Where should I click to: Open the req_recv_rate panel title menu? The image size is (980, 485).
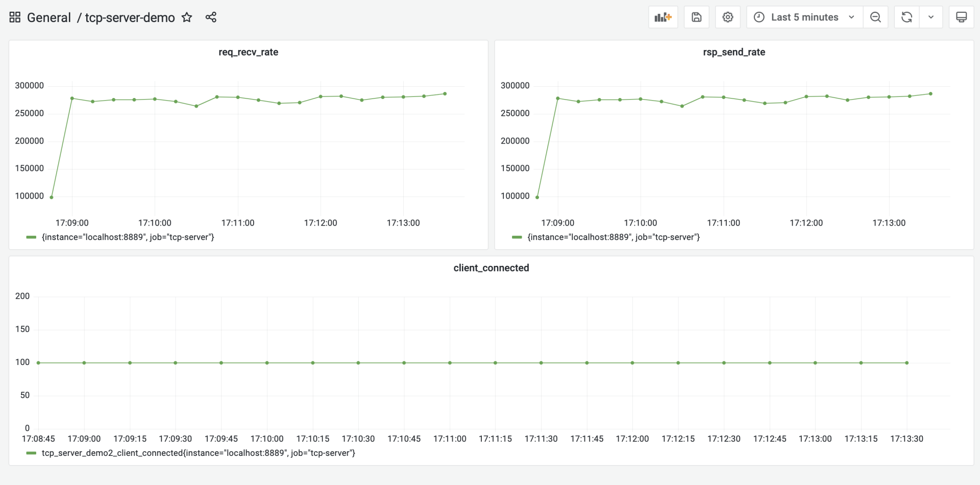point(248,52)
